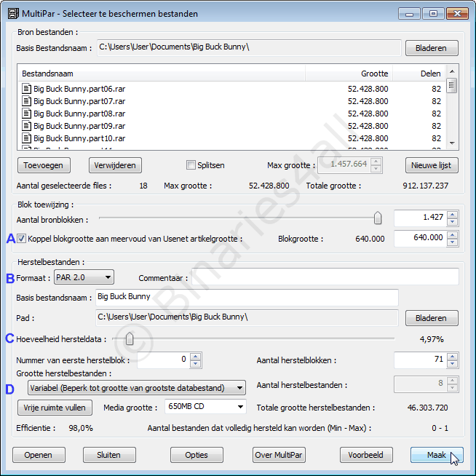Click file list scrollbar down arrow
The width and height of the screenshot is (476, 476).
tap(452, 143)
